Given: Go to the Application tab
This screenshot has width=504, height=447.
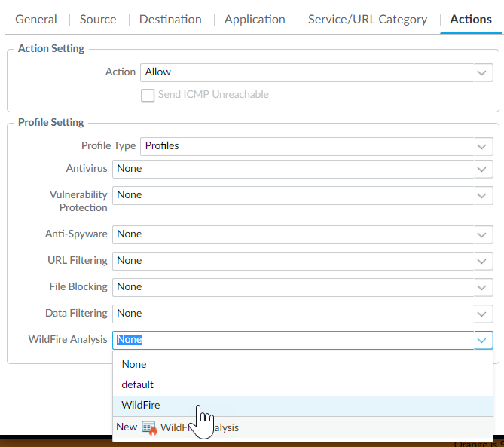Looking at the screenshot, I should click(x=255, y=20).
